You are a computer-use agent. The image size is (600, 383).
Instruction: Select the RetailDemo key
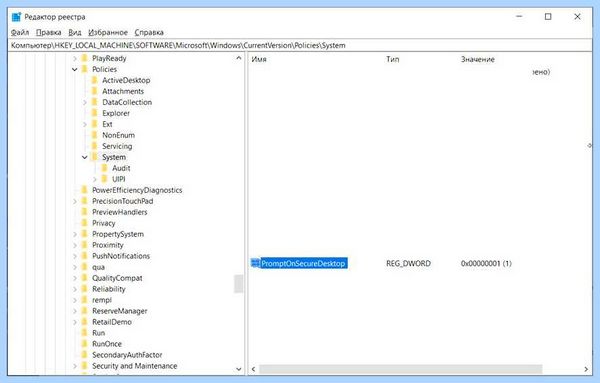coord(112,322)
